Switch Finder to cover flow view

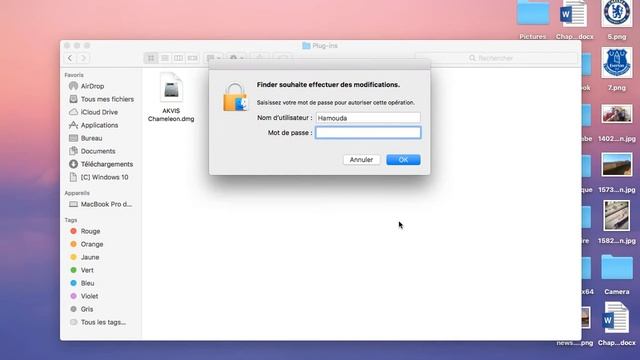(192, 58)
